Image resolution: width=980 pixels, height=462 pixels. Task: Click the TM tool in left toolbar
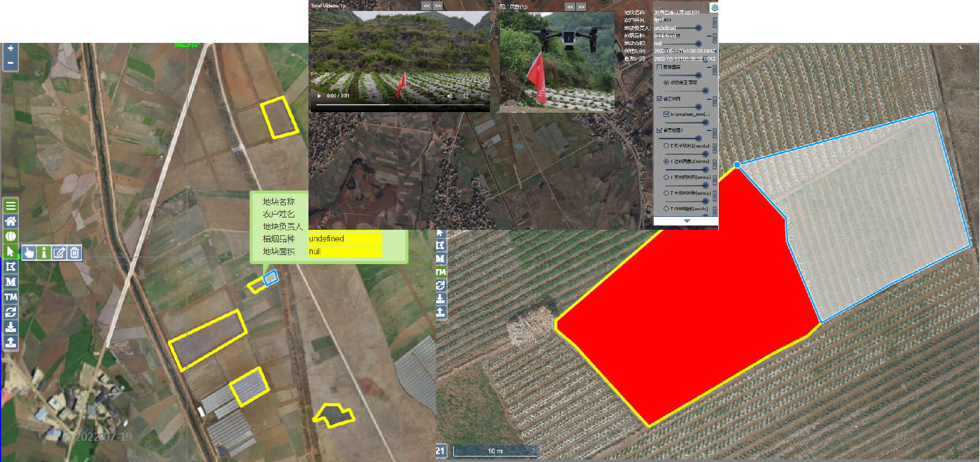click(x=10, y=297)
